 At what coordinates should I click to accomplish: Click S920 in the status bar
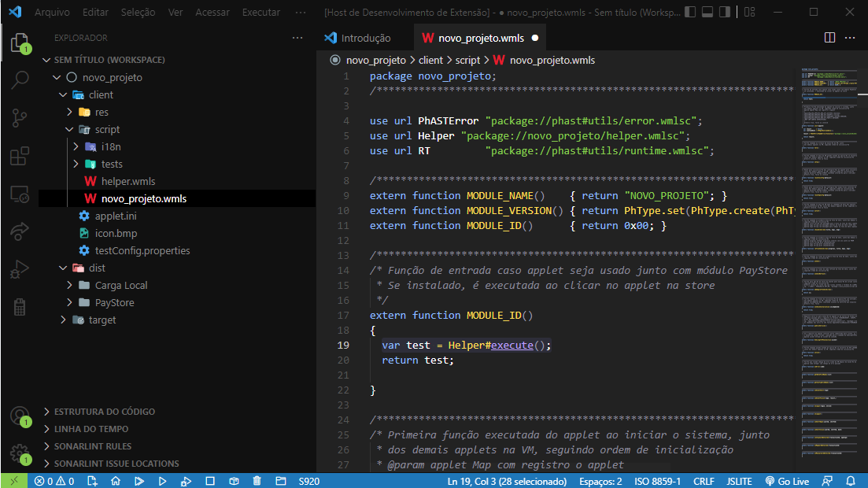pos(308,479)
